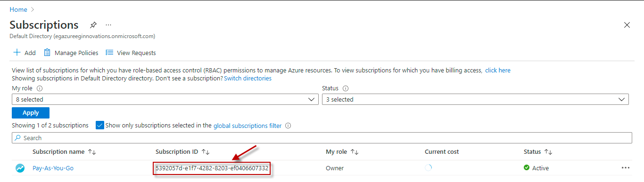Expand the Status filter dropdown

pyautogui.click(x=475, y=99)
